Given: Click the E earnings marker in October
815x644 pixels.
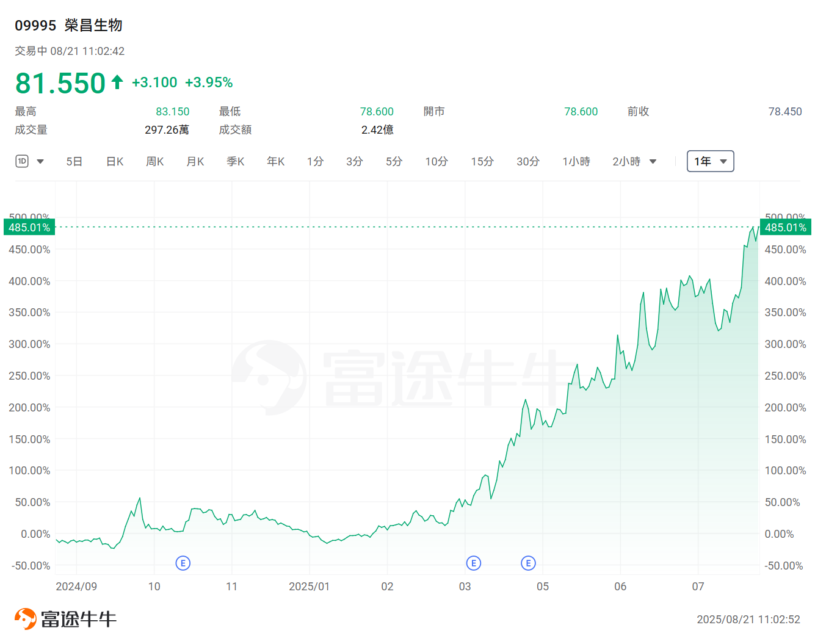Looking at the screenshot, I should pos(183,563).
